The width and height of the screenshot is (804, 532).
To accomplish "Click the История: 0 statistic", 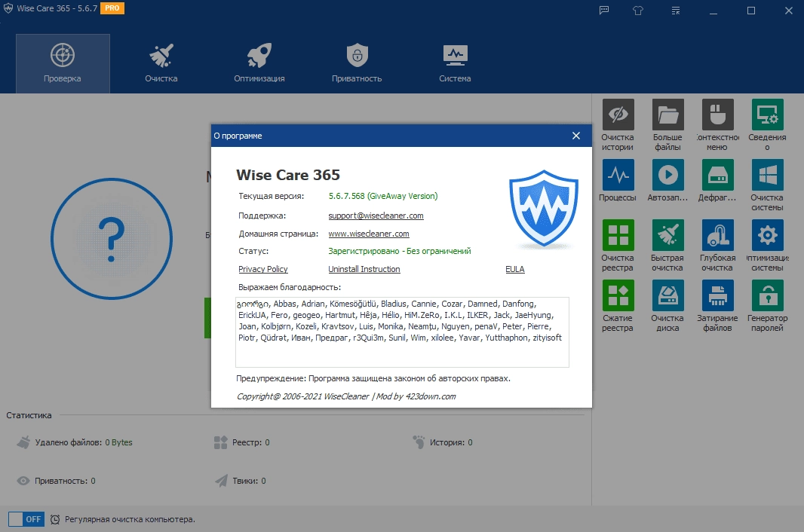I will [x=443, y=442].
